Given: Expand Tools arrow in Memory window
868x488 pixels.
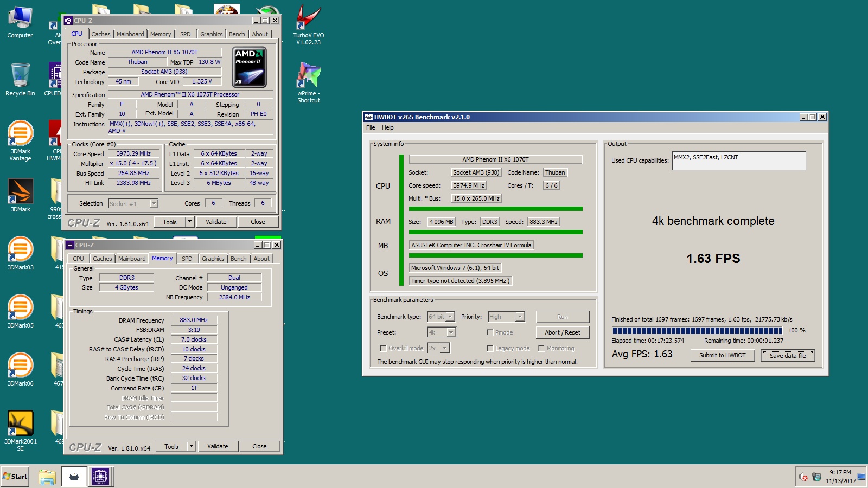Looking at the screenshot, I should pos(191,446).
